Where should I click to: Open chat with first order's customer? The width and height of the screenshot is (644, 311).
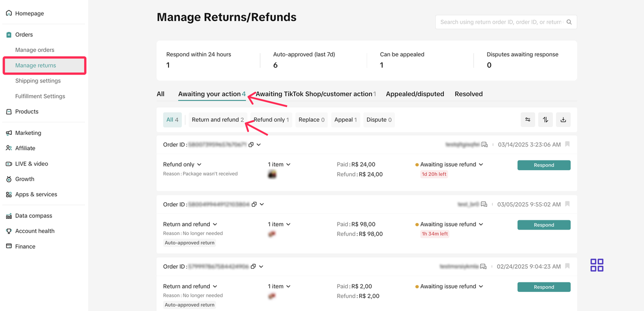coord(485,145)
